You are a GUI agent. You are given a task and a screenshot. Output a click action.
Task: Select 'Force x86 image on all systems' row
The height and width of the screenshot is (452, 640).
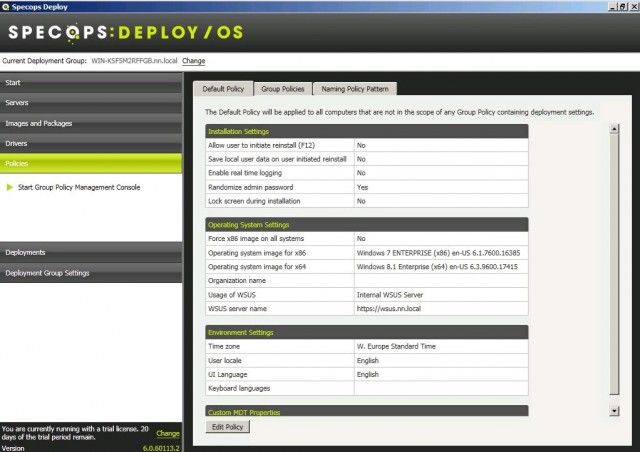point(367,238)
